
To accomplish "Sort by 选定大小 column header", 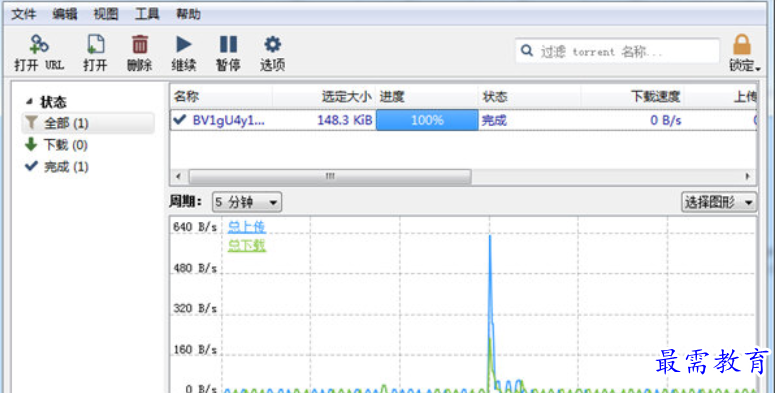I will coord(324,96).
